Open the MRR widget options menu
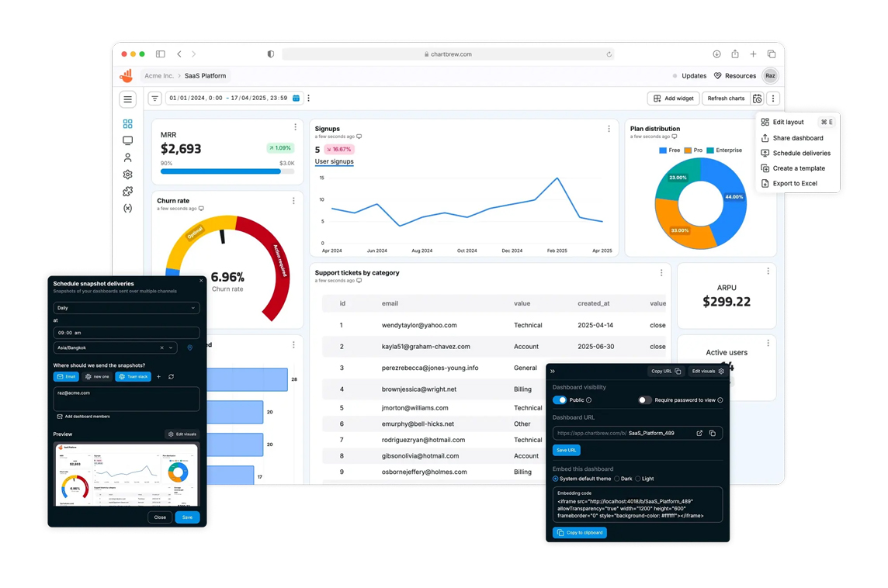Image resolution: width=888 pixels, height=588 pixels. pos(295,127)
